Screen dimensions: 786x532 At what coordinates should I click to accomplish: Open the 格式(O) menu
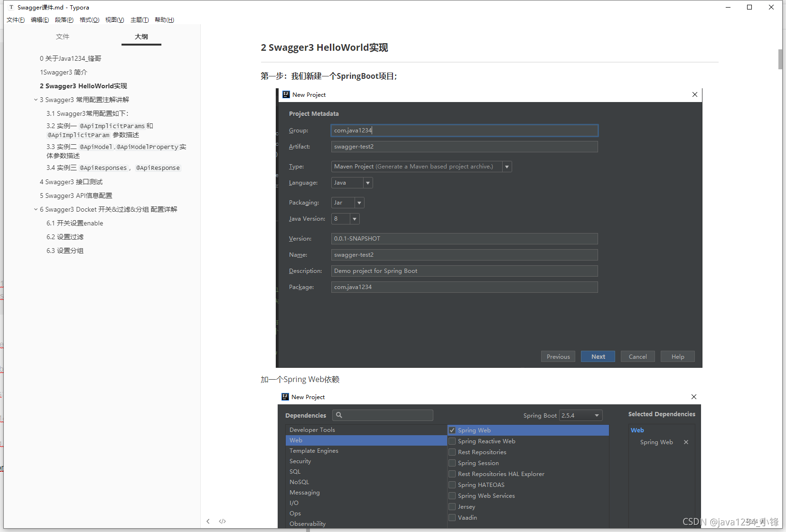[89, 20]
